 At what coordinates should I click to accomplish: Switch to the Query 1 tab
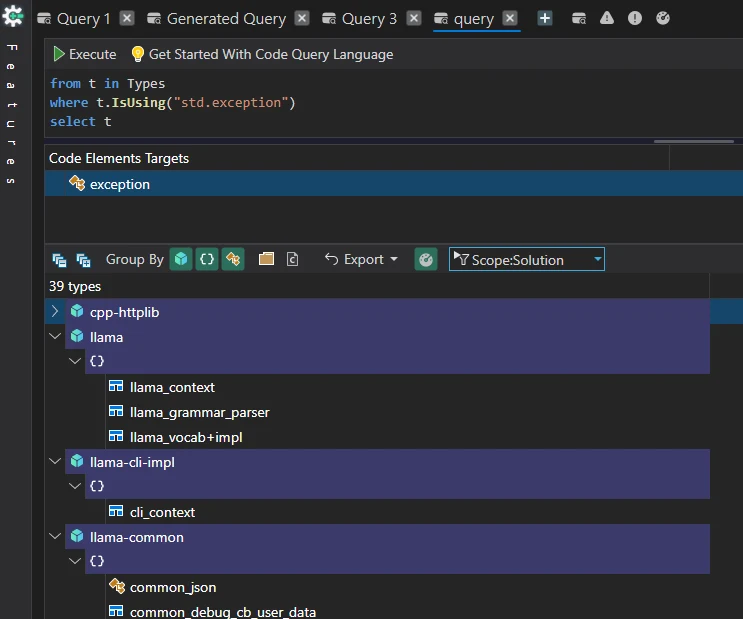click(74, 18)
